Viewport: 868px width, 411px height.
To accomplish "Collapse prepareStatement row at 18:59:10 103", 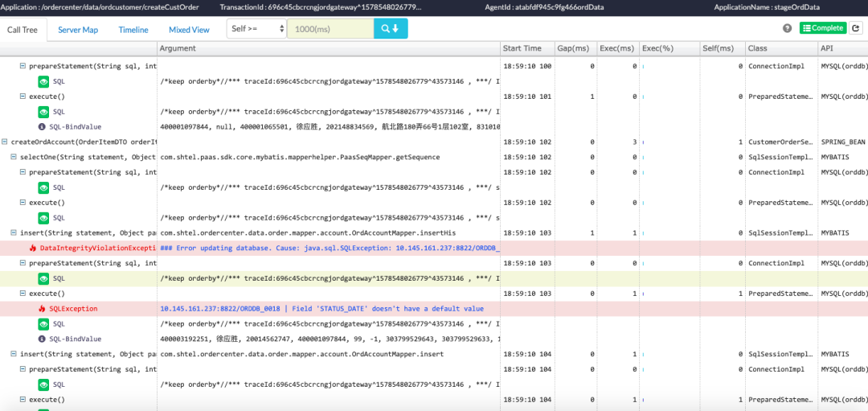I will (23, 263).
